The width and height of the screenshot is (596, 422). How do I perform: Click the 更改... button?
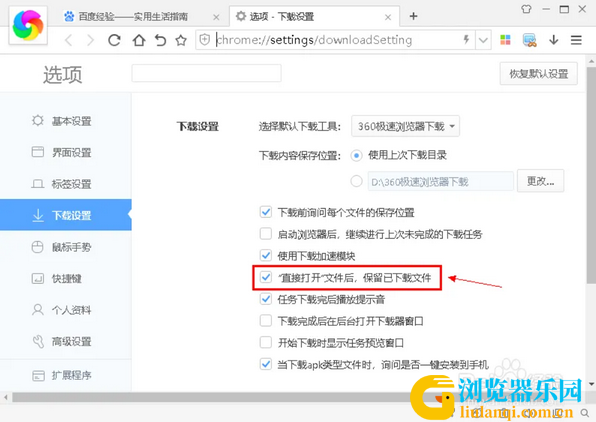tap(540, 181)
